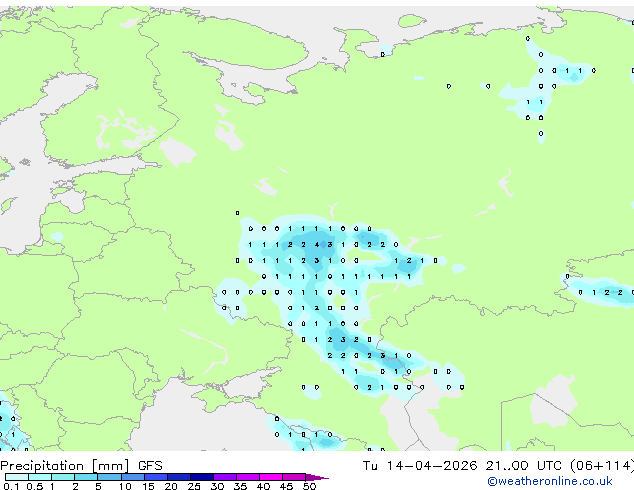Click the legend color between 0.5 and 1
This screenshot has height=490, width=634.
40,477
